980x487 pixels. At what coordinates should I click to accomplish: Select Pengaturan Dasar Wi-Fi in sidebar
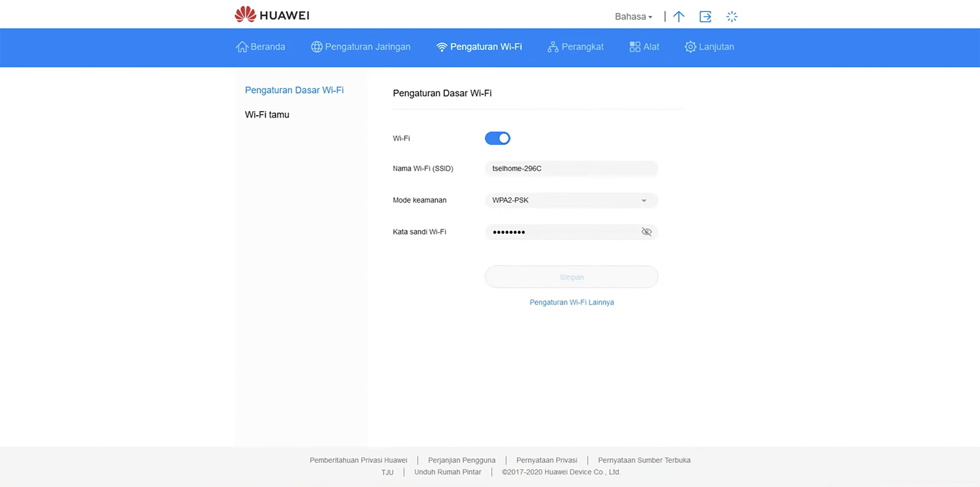pyautogui.click(x=294, y=90)
